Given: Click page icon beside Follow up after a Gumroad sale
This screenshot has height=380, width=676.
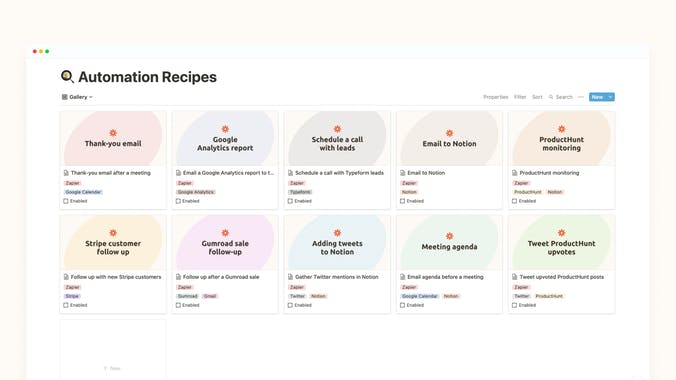Looking at the screenshot, I should (178, 277).
